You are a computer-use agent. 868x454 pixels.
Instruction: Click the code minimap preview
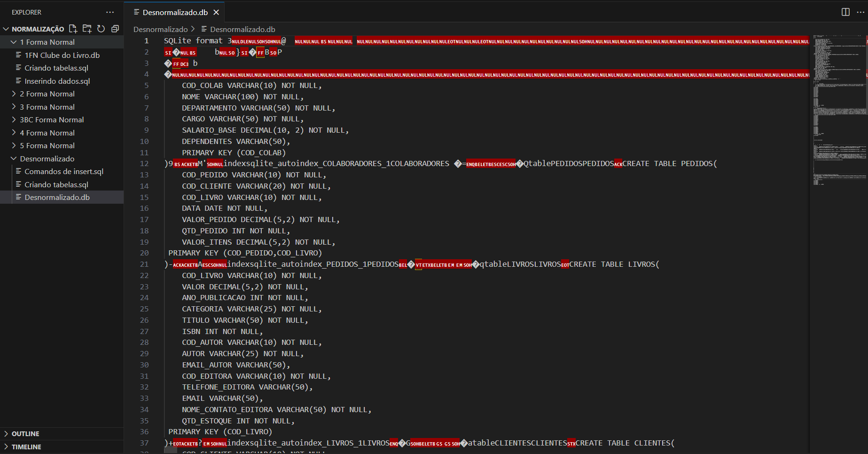click(x=839, y=110)
